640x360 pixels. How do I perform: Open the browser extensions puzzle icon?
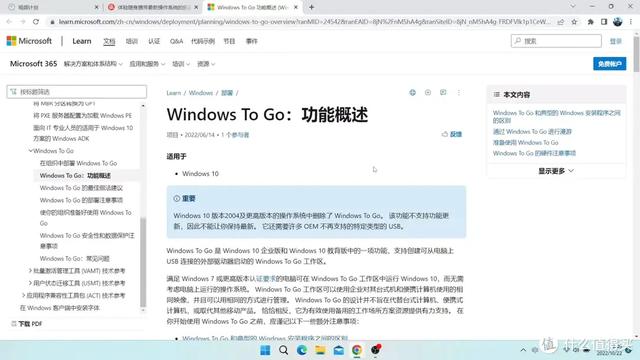590,22
